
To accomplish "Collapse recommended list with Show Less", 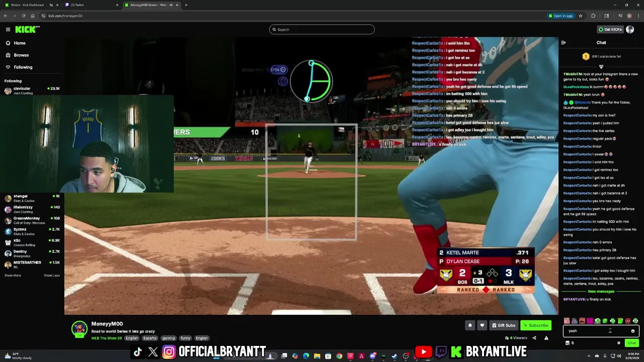I will (52, 276).
